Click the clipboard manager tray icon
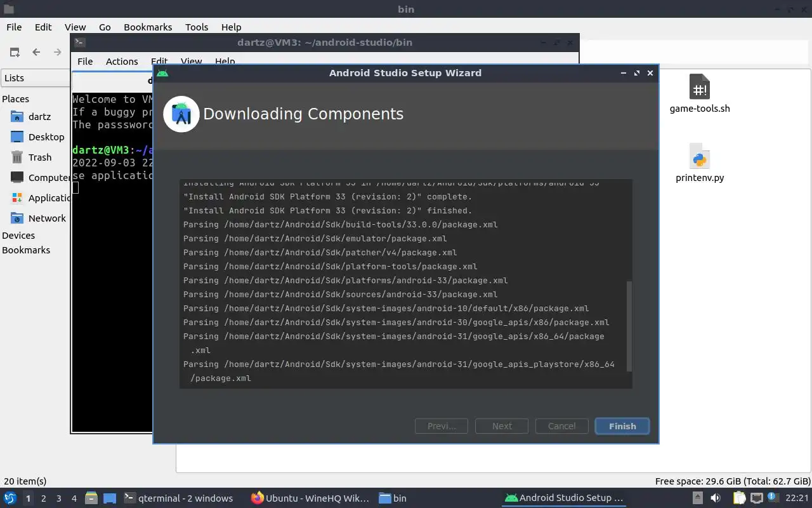812x508 pixels. 739,498
